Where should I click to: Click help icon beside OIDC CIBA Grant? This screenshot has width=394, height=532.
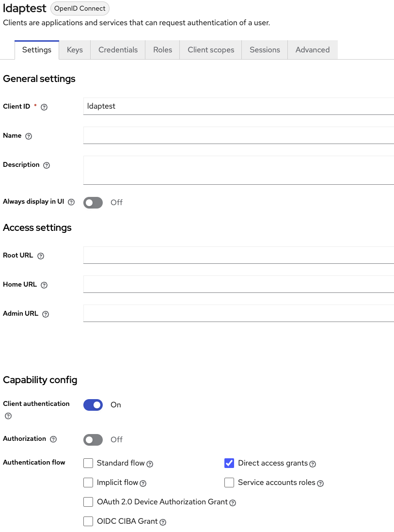[163, 522]
